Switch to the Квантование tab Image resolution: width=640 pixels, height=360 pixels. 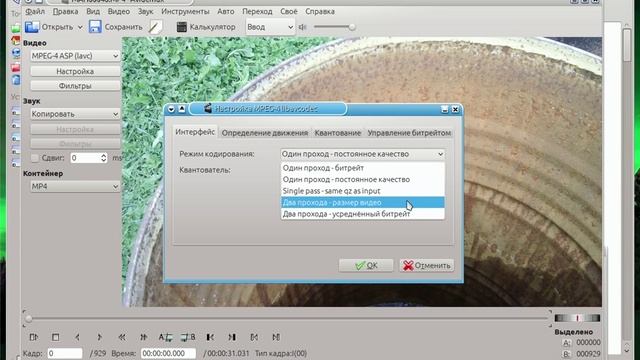point(338,133)
